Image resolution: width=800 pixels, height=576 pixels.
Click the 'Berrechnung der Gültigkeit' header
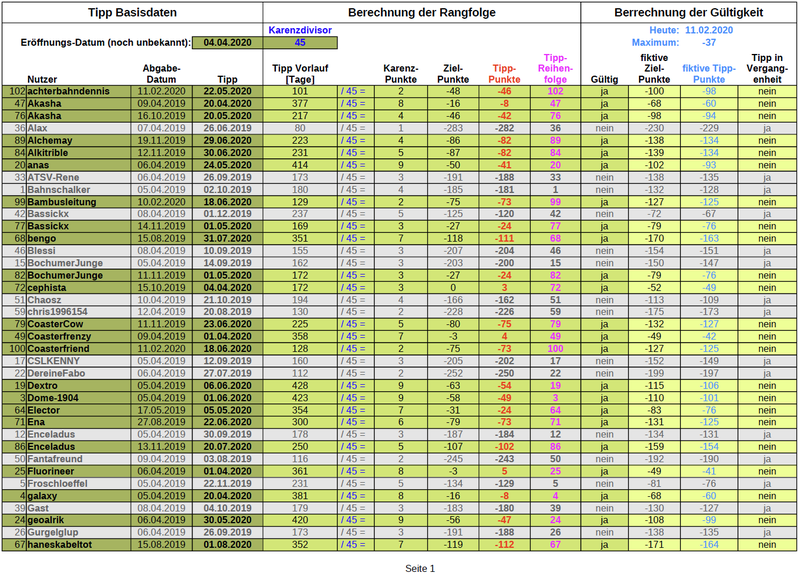(x=688, y=13)
